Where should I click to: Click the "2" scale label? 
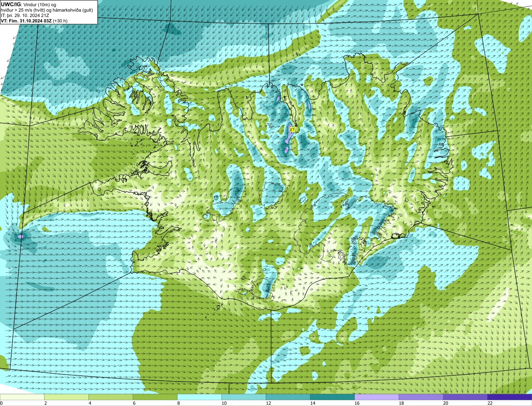[x=45, y=403]
